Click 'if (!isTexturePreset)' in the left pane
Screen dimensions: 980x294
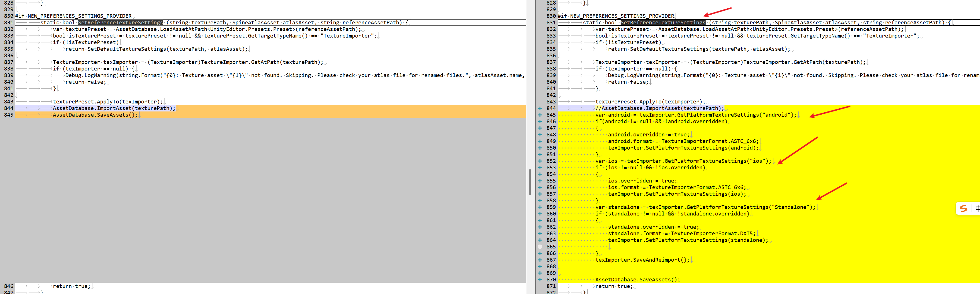pos(86,42)
